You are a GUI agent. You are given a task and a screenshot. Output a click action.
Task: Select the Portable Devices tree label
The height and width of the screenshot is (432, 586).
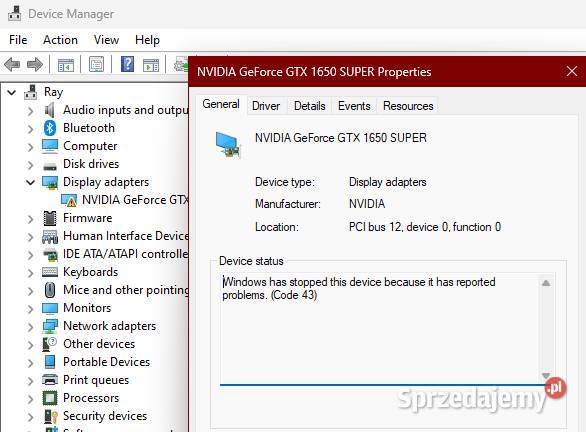[107, 362]
